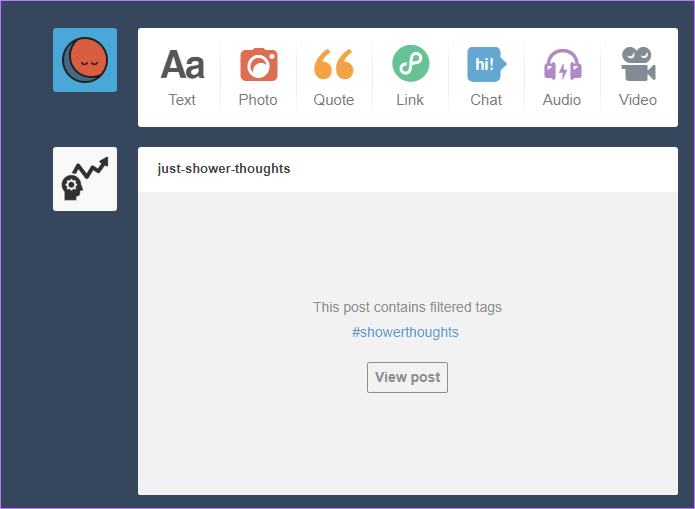This screenshot has height=509, width=695.
Task: Open the #showerthoughts tag link
Action: pos(405,332)
